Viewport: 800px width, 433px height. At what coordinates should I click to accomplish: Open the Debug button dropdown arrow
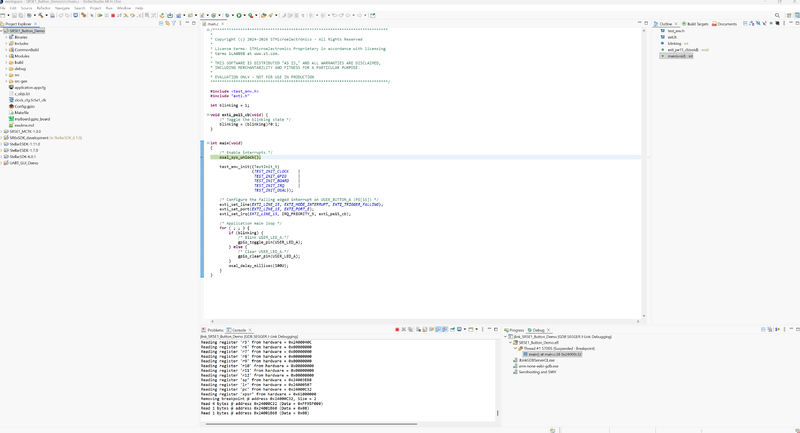pos(233,15)
